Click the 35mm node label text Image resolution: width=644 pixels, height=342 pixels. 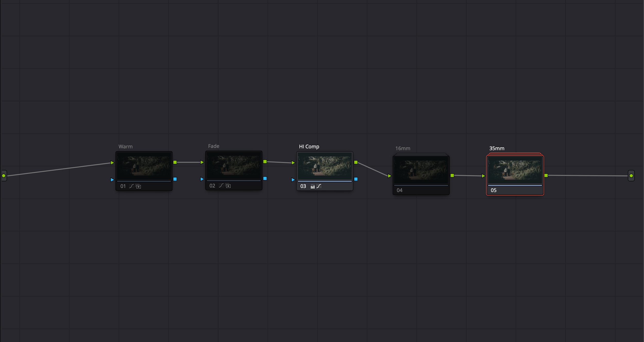point(497,149)
